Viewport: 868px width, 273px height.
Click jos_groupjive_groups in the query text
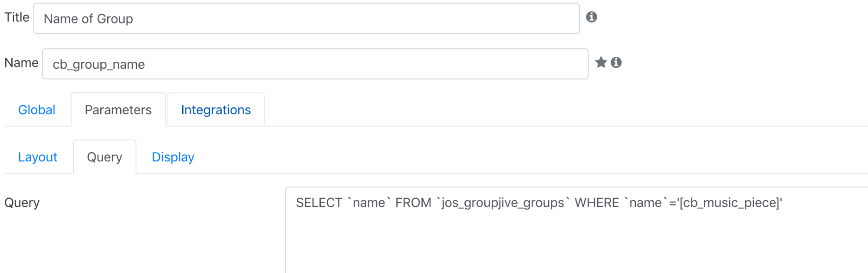point(503,203)
